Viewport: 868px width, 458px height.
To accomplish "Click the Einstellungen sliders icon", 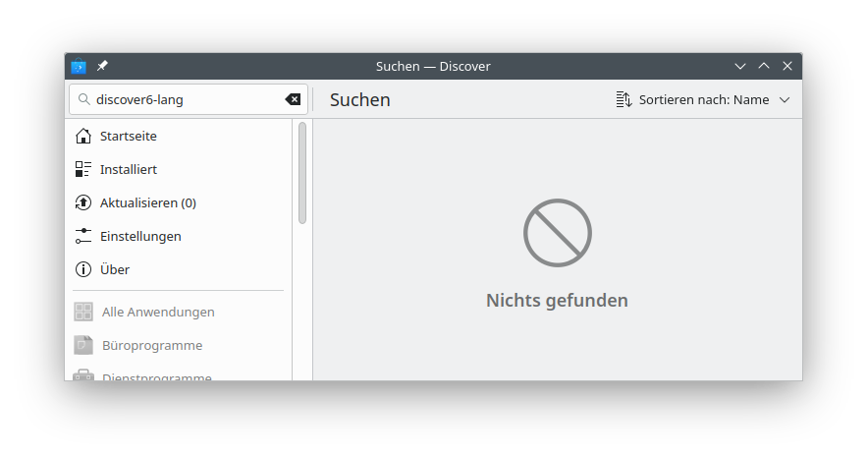I will point(83,236).
